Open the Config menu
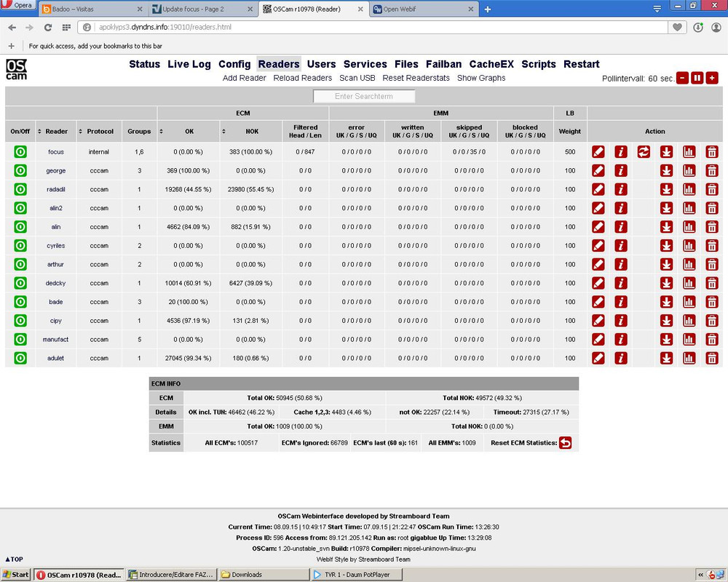Screen dimensions: 728x582 [234, 64]
